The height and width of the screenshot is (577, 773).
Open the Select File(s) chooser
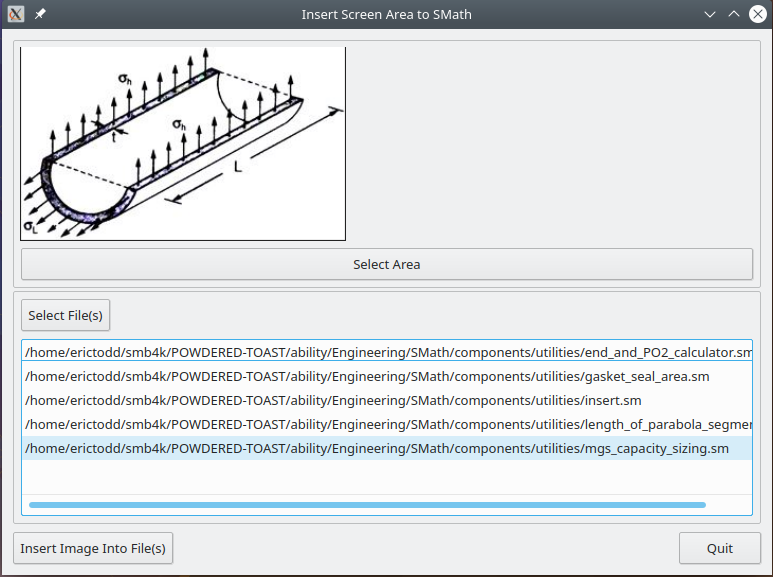(x=65, y=315)
